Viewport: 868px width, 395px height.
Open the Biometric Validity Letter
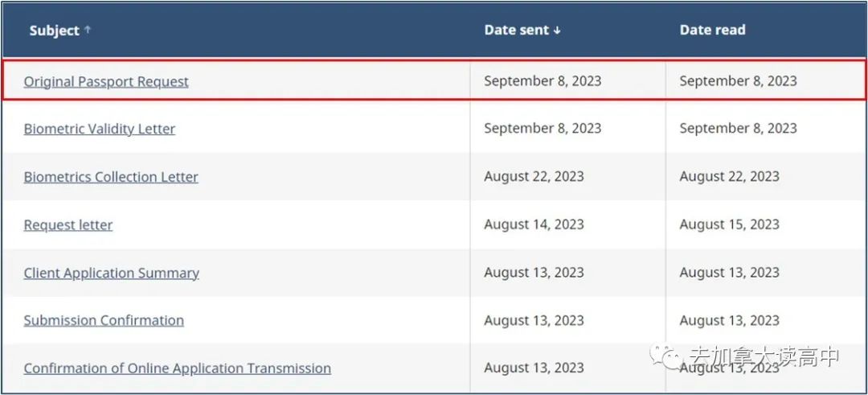99,129
